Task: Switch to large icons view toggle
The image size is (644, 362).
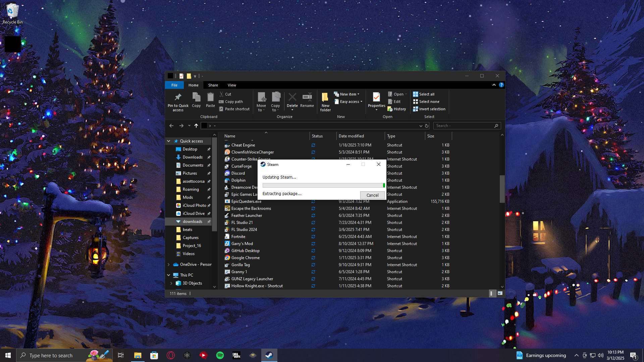Action: click(x=500, y=293)
